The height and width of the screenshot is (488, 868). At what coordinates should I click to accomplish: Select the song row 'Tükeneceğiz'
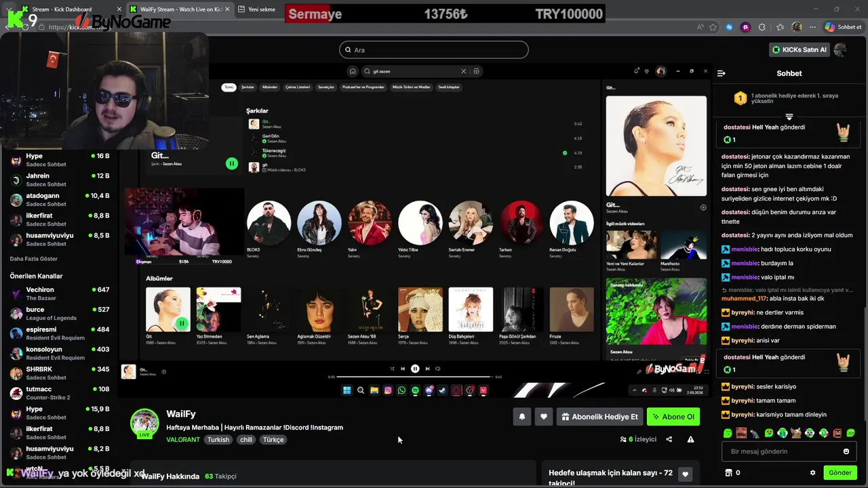(415, 152)
